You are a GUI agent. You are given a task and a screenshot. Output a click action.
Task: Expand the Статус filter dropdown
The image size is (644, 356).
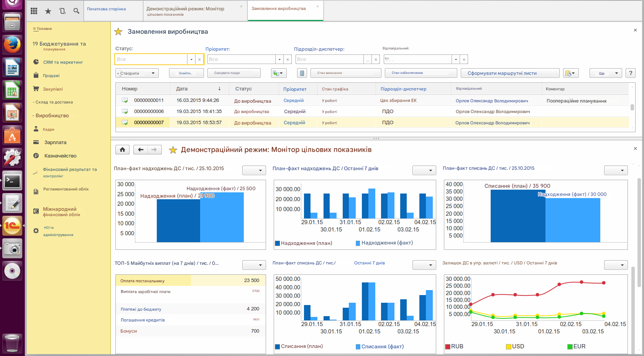[x=191, y=59]
